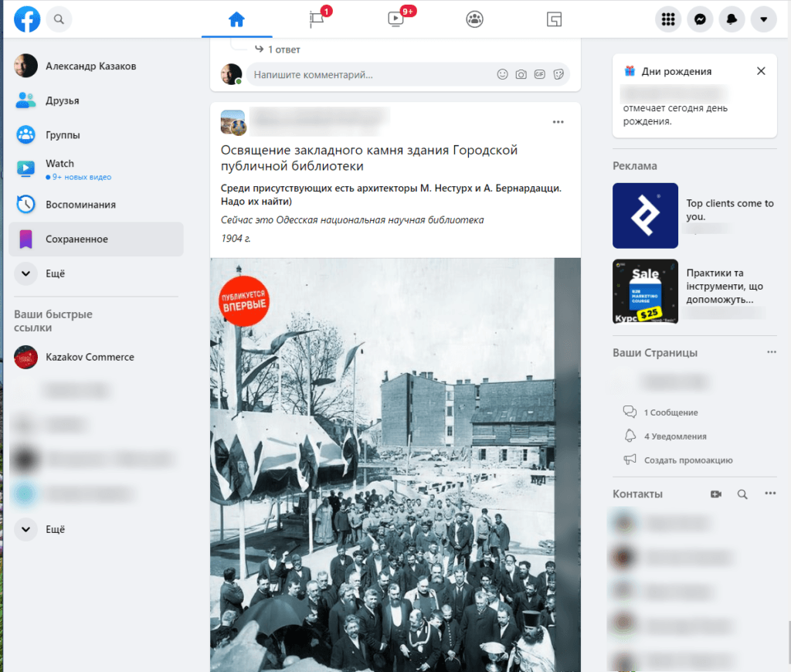Open Контакты options three dots
This screenshot has height=672, width=791.
tap(770, 494)
